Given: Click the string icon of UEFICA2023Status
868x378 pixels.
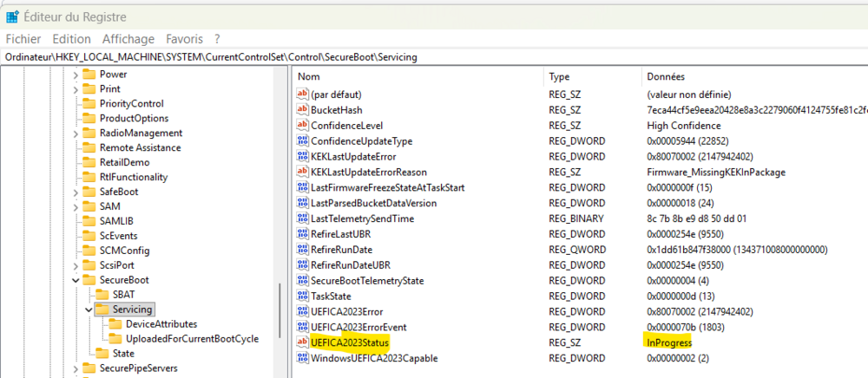Looking at the screenshot, I should tap(302, 342).
